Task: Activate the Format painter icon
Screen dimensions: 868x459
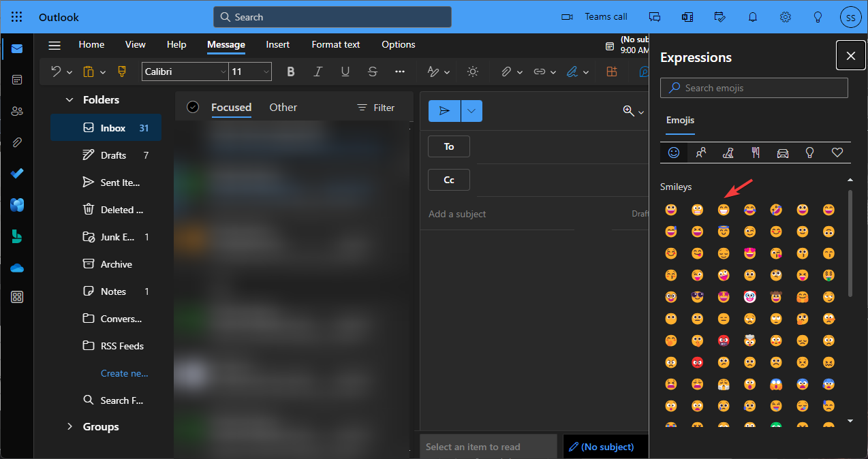Action: pyautogui.click(x=121, y=72)
